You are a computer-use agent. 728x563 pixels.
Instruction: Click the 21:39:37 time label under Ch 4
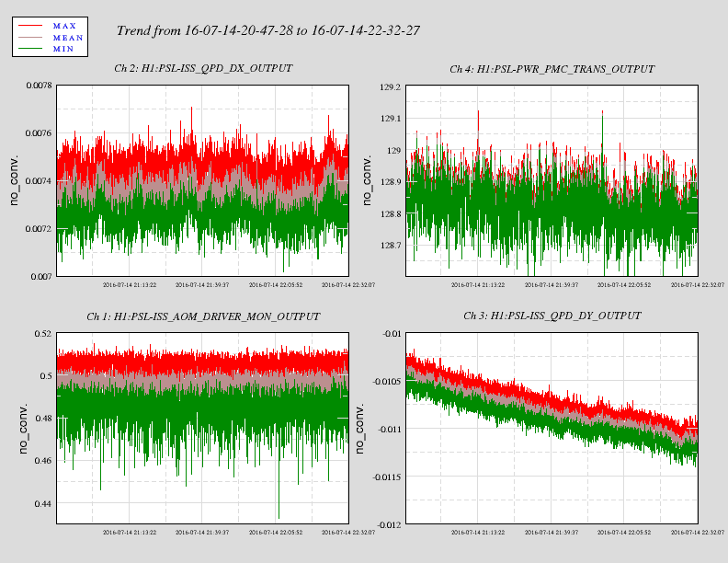point(552,285)
